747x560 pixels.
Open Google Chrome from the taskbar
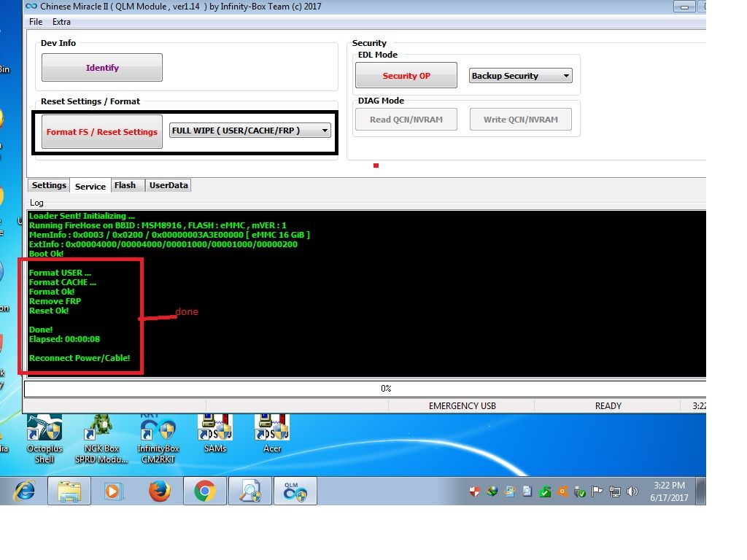click(204, 491)
